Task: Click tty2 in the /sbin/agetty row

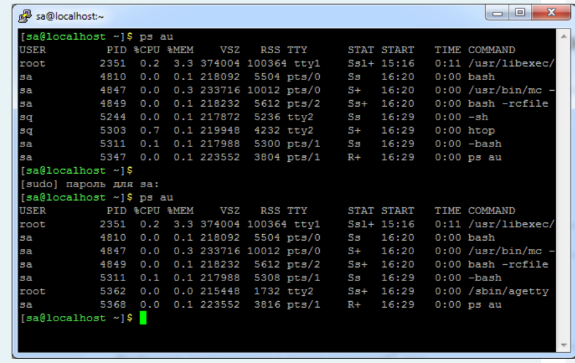Action: click(300, 292)
